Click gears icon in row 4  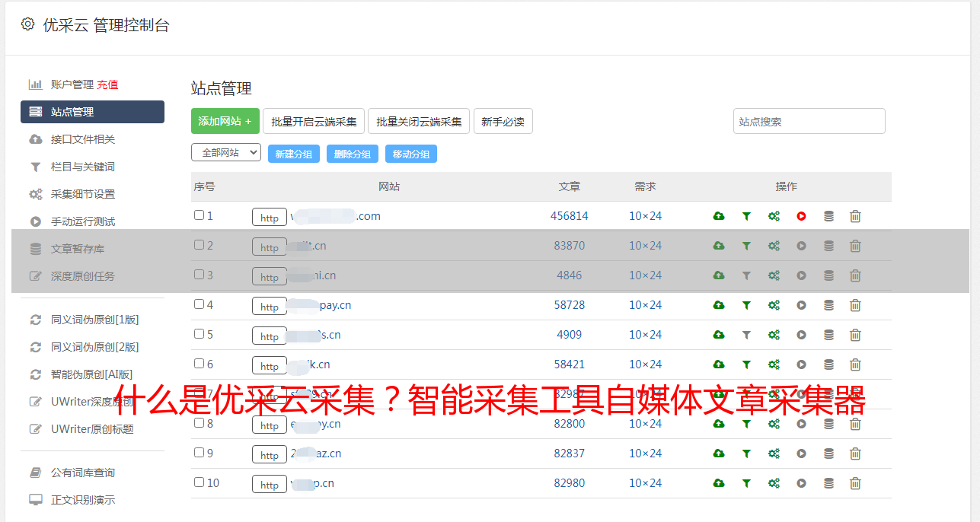click(774, 305)
